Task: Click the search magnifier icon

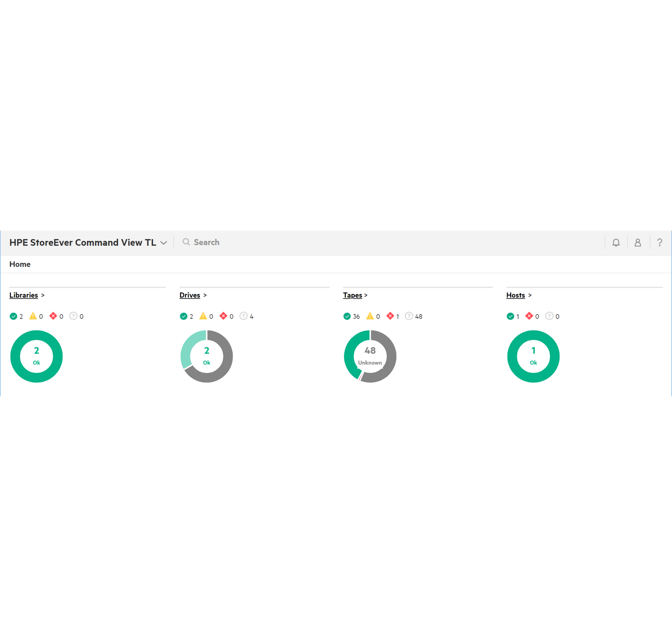Action: (187, 242)
